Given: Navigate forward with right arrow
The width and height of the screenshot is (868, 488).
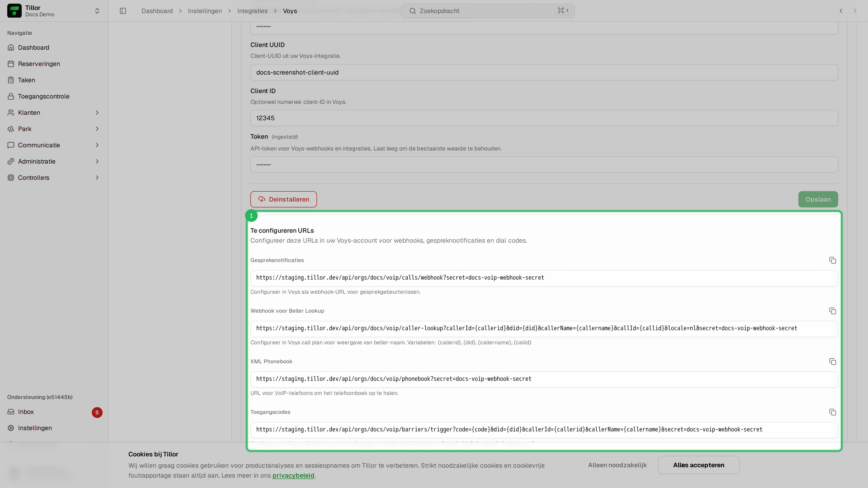Looking at the screenshot, I should 855,11.
